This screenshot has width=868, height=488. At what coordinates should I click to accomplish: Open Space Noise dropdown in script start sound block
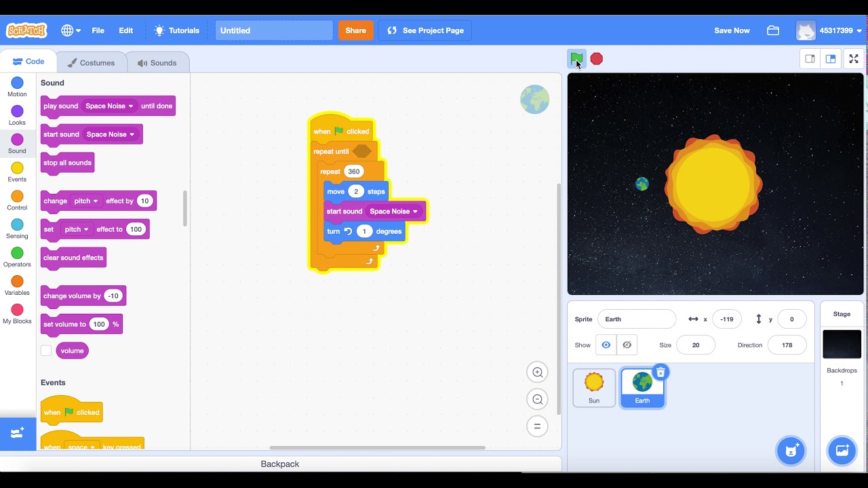[x=394, y=211]
